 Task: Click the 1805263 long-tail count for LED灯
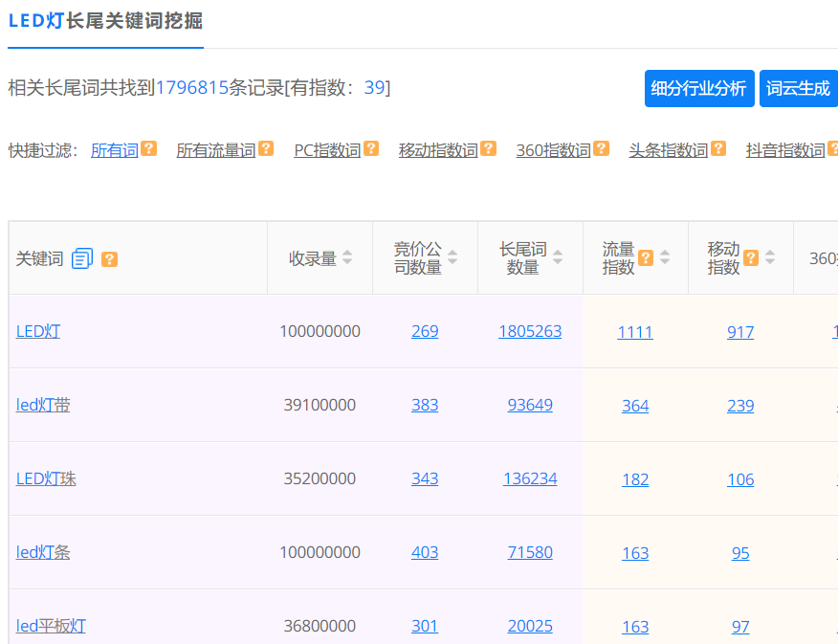point(530,331)
